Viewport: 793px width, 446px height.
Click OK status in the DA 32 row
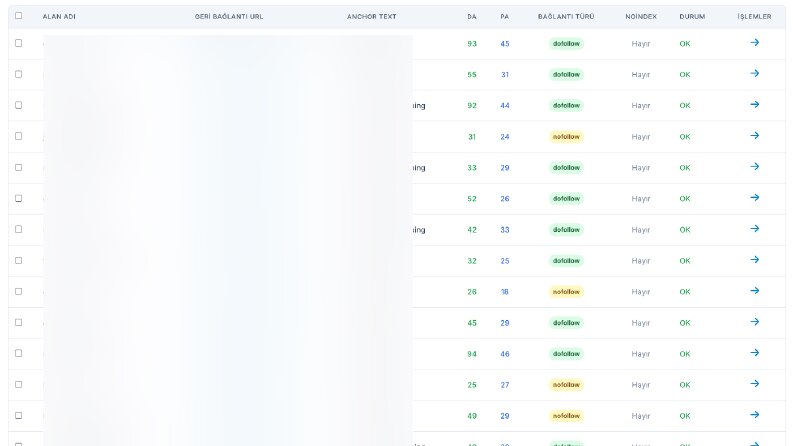pyautogui.click(x=685, y=261)
